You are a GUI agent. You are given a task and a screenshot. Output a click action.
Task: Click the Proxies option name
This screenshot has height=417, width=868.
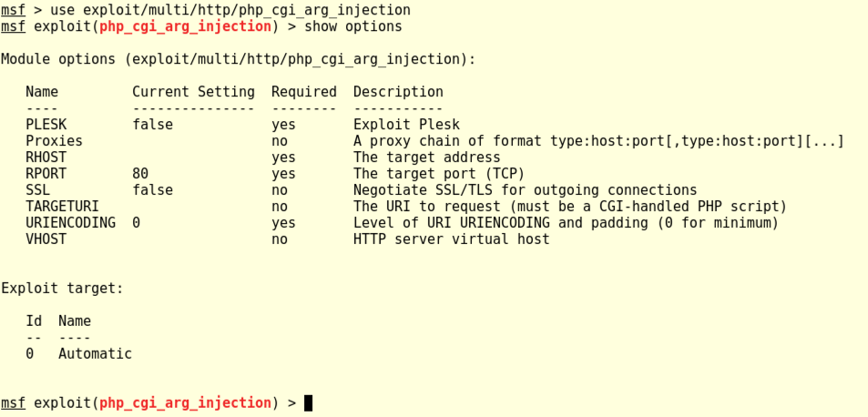pyautogui.click(x=54, y=141)
